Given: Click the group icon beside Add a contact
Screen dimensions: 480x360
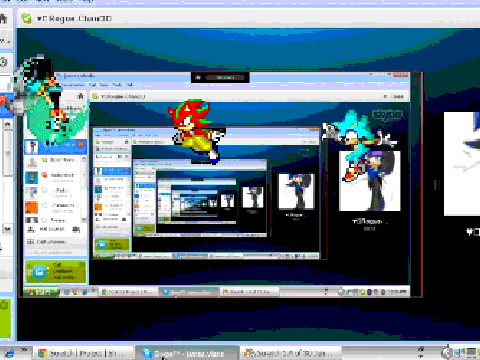Looking at the screenshot, I should point(76,229).
